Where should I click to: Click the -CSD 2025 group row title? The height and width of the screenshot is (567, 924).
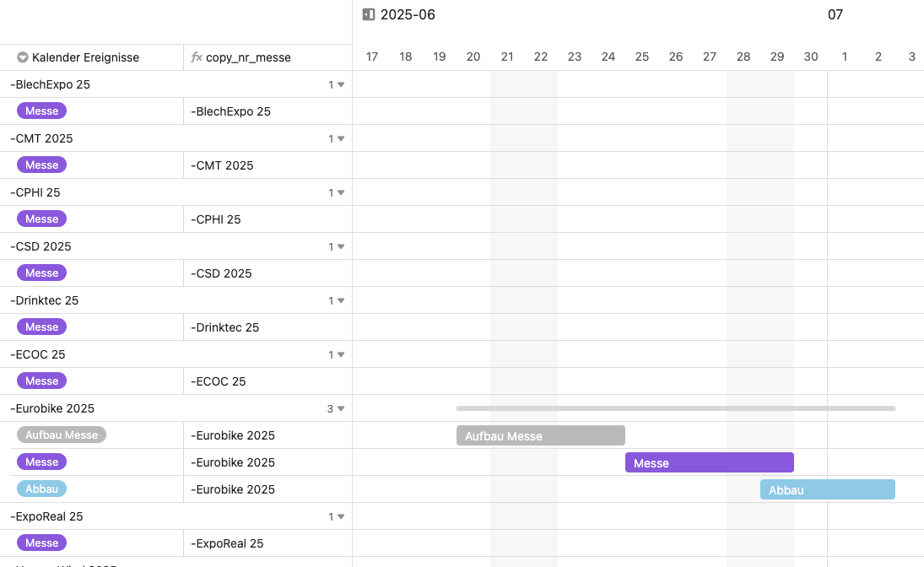click(41, 246)
